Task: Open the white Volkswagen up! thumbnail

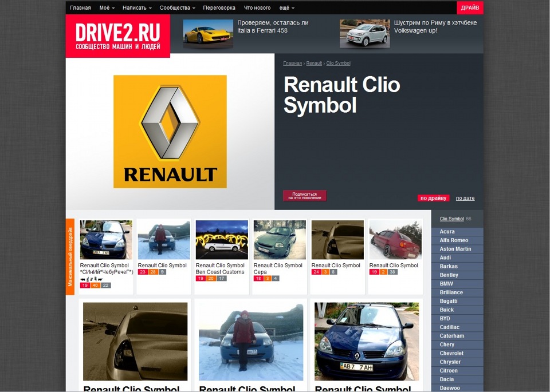Action: click(x=364, y=33)
